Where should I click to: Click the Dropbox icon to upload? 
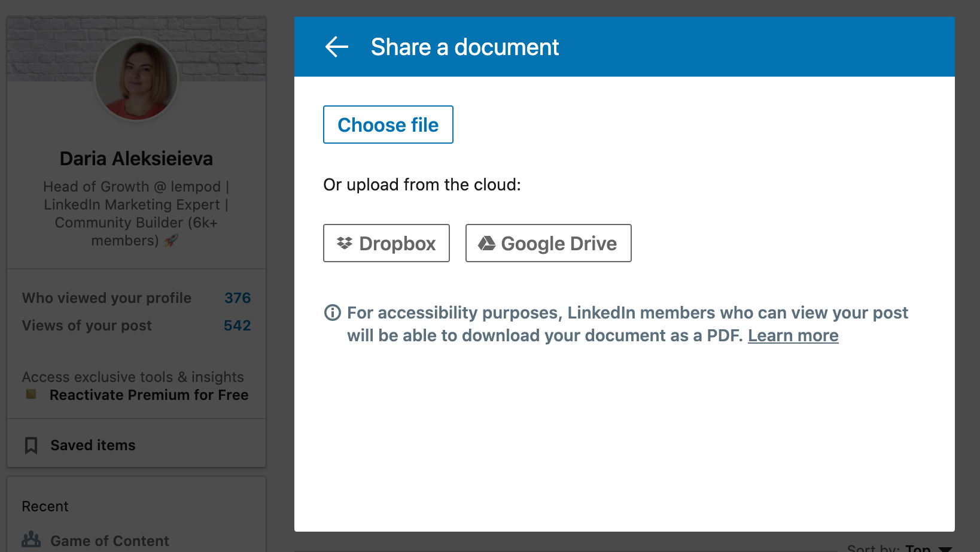click(x=346, y=243)
